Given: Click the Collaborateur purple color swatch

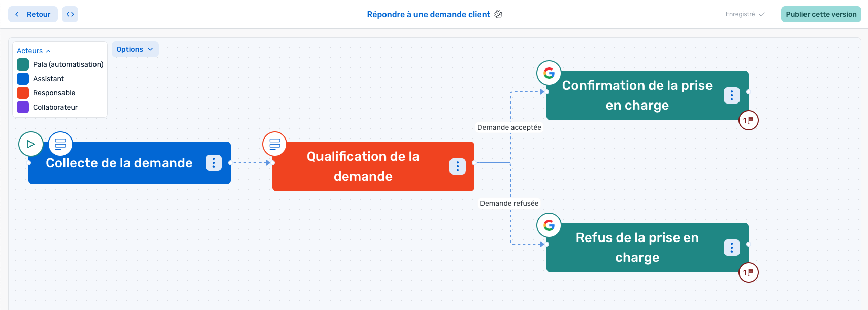Looking at the screenshot, I should click(23, 107).
